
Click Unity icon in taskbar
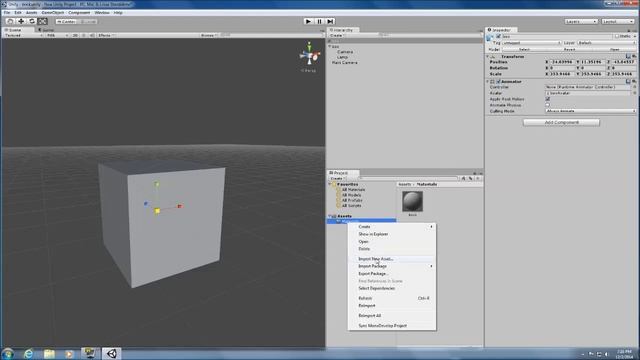pyautogui.click(x=111, y=353)
